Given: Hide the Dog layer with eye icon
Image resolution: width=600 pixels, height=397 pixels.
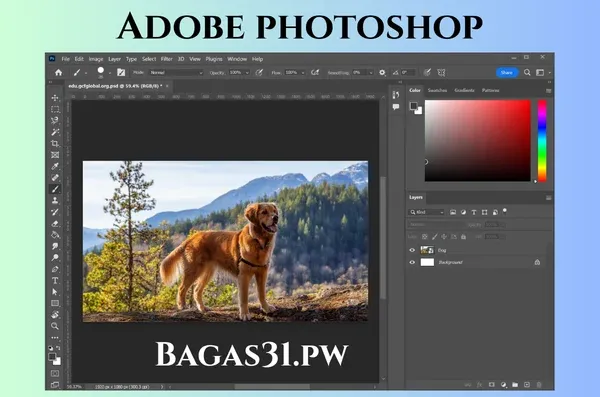Looking at the screenshot, I should point(412,250).
